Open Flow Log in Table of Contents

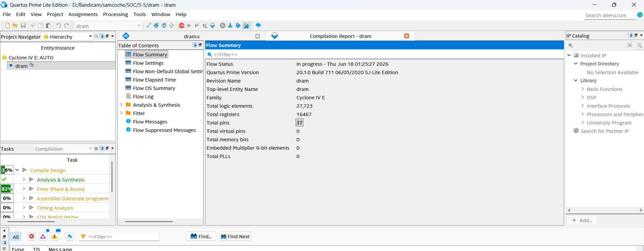(x=143, y=96)
